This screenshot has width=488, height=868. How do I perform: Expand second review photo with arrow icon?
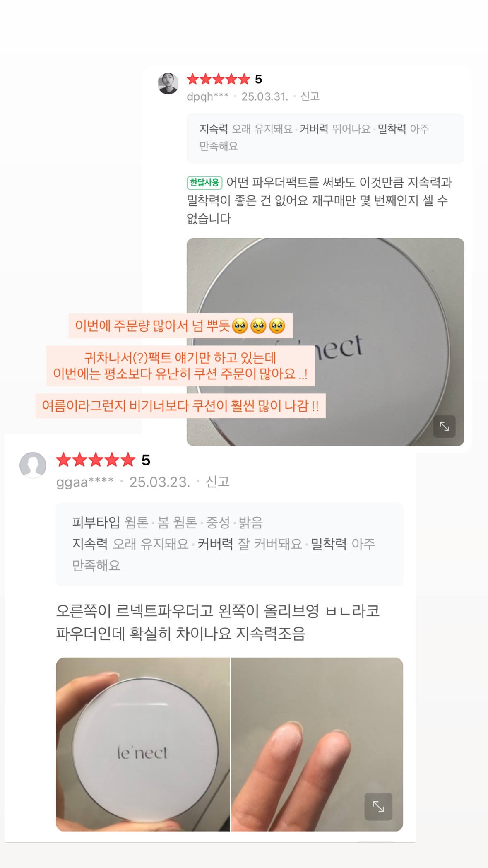click(x=378, y=806)
